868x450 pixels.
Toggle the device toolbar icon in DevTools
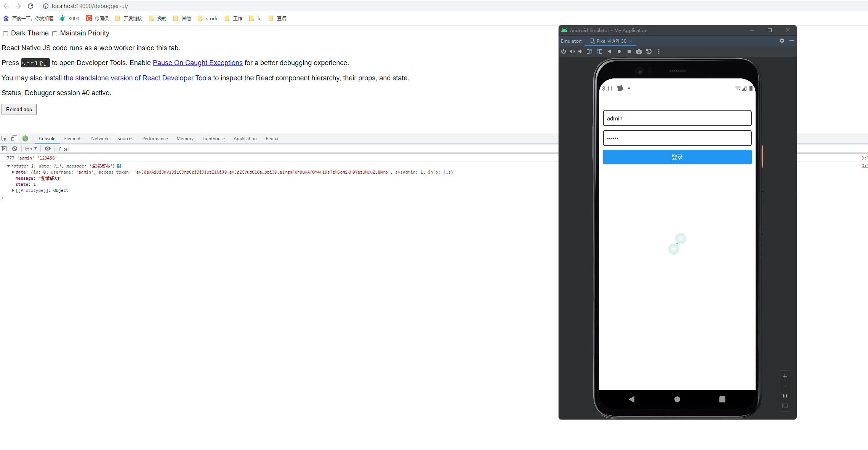(x=14, y=139)
